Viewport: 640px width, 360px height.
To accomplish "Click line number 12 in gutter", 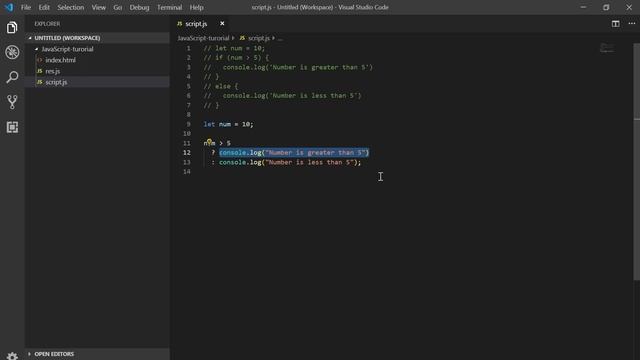I will click(x=187, y=153).
